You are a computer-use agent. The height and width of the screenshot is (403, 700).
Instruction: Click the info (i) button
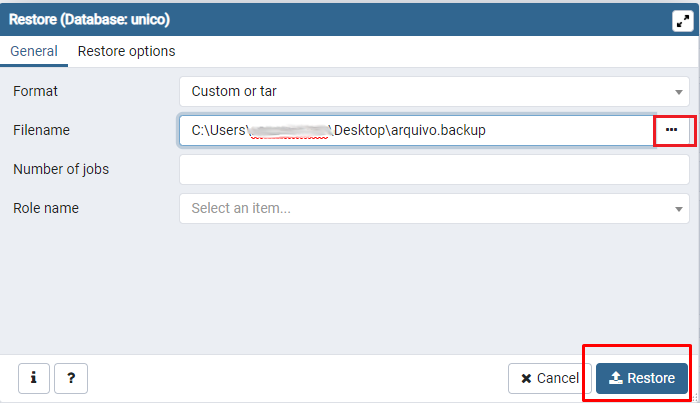[x=33, y=378]
